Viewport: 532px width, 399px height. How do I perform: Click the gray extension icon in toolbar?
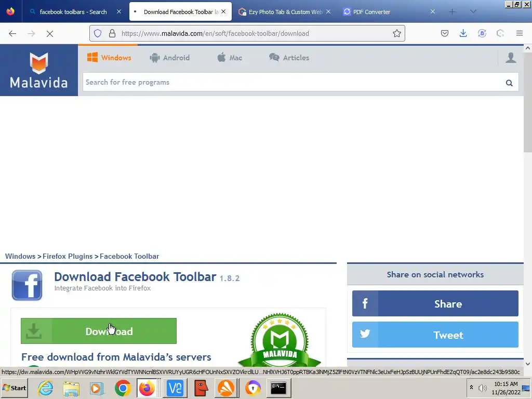tap(500, 33)
